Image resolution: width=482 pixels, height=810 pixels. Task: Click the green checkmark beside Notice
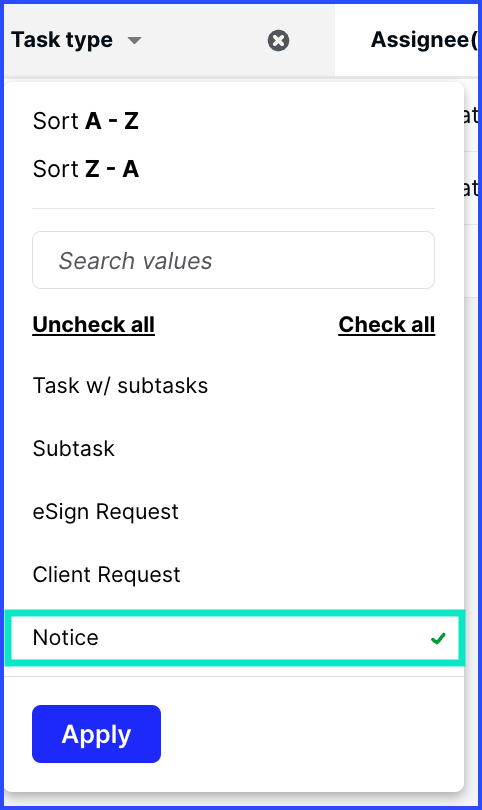point(438,638)
